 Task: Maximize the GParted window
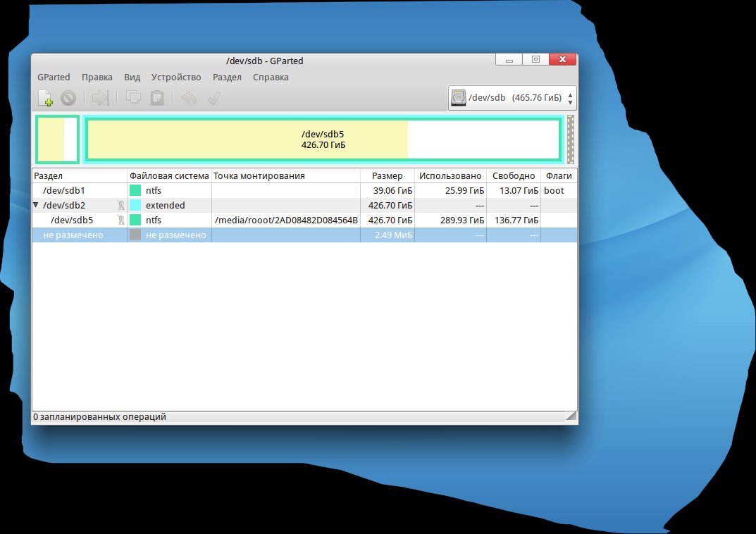click(x=535, y=59)
